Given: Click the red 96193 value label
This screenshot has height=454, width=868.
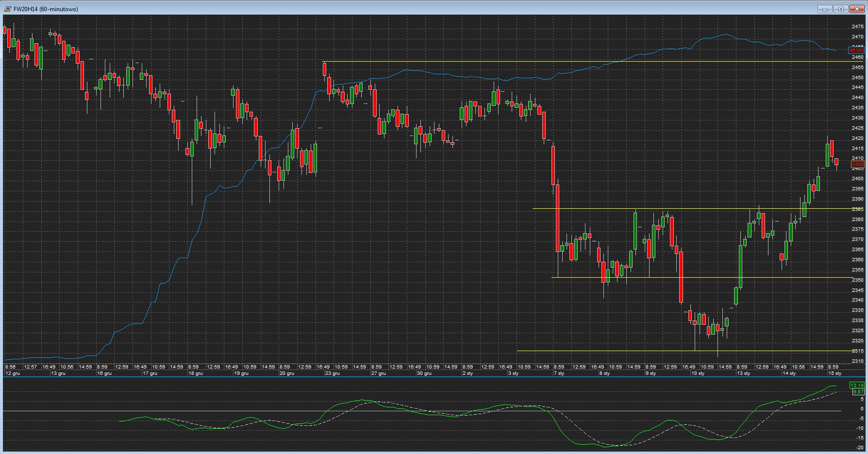Looking at the screenshot, I should [856, 50].
